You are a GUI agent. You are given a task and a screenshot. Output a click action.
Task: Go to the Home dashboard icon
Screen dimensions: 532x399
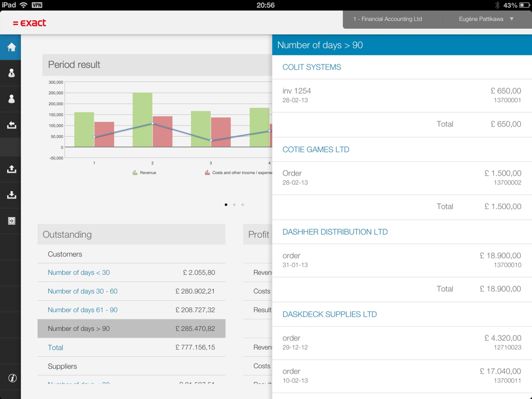(x=11, y=47)
